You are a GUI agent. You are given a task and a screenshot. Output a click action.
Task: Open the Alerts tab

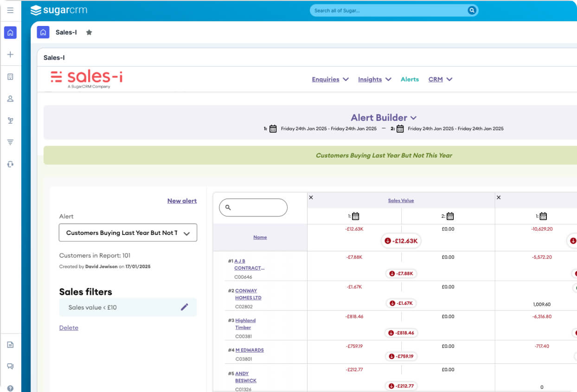coord(410,79)
